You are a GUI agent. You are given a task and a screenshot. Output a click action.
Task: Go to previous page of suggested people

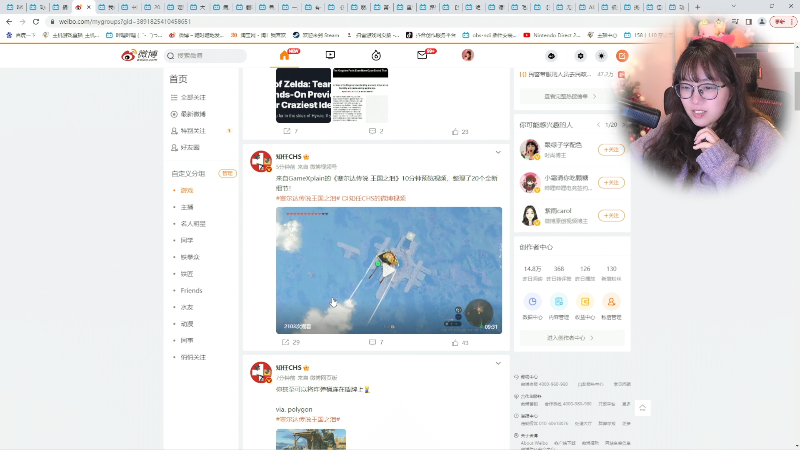[598, 124]
